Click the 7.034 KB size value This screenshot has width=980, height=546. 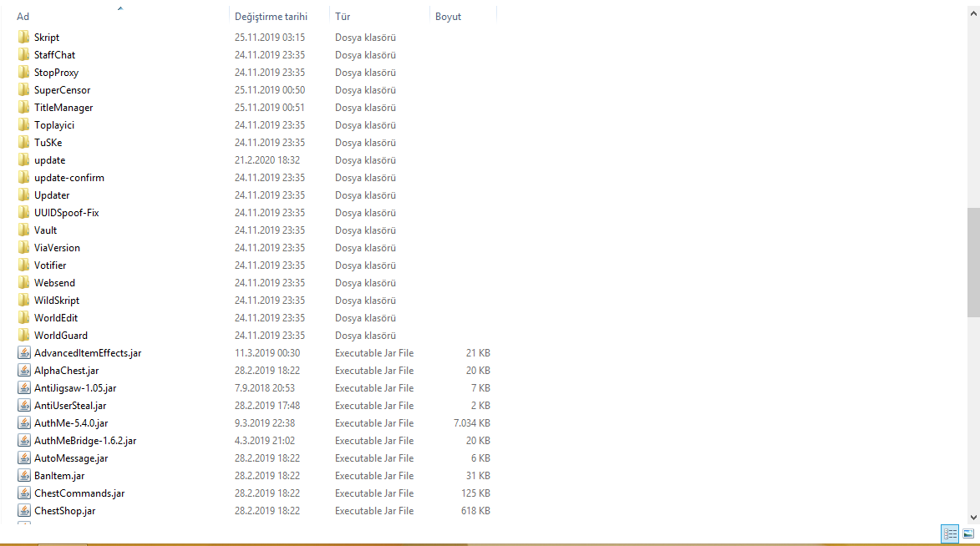pyautogui.click(x=471, y=423)
